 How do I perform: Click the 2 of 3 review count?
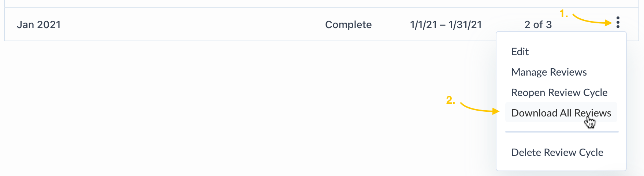(x=538, y=25)
